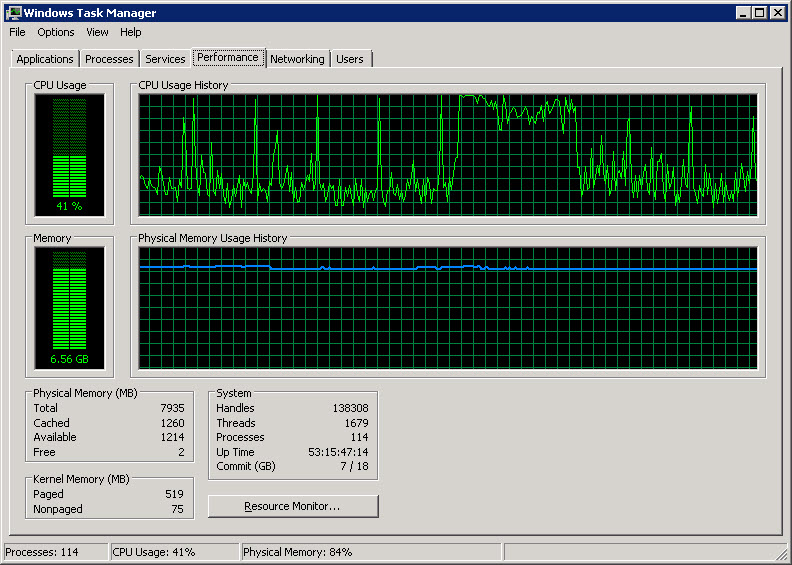The image size is (792, 565).
Task: Click the Handles value 138308
Action: (x=351, y=408)
